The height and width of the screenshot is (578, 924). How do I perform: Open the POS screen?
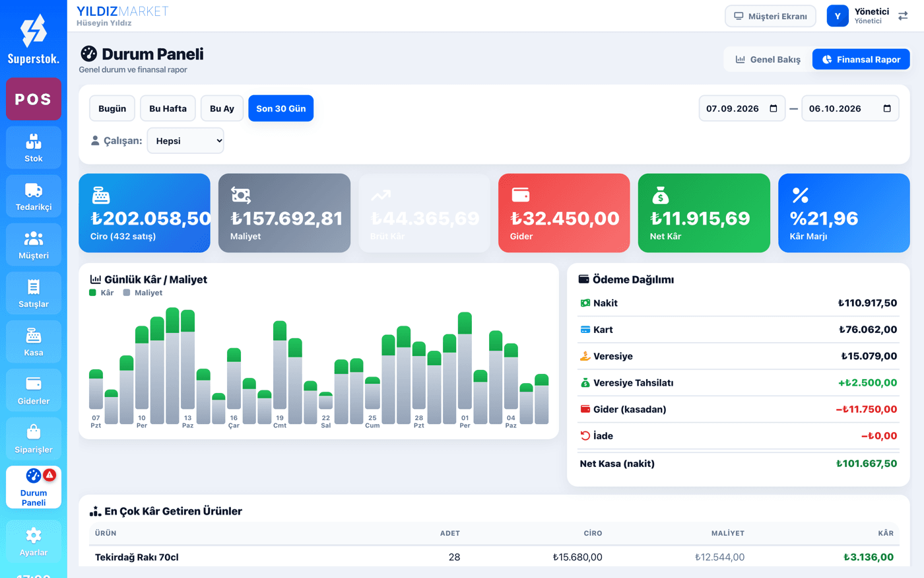pyautogui.click(x=34, y=99)
